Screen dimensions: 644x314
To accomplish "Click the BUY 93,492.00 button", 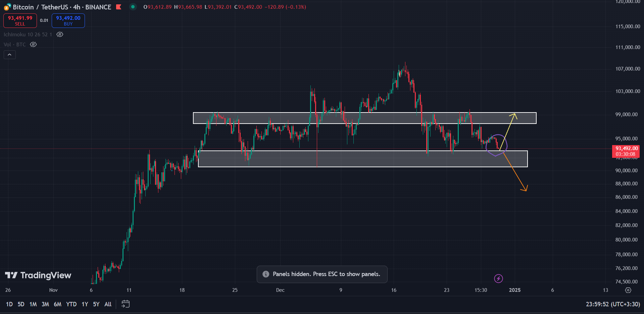I will point(68,20).
